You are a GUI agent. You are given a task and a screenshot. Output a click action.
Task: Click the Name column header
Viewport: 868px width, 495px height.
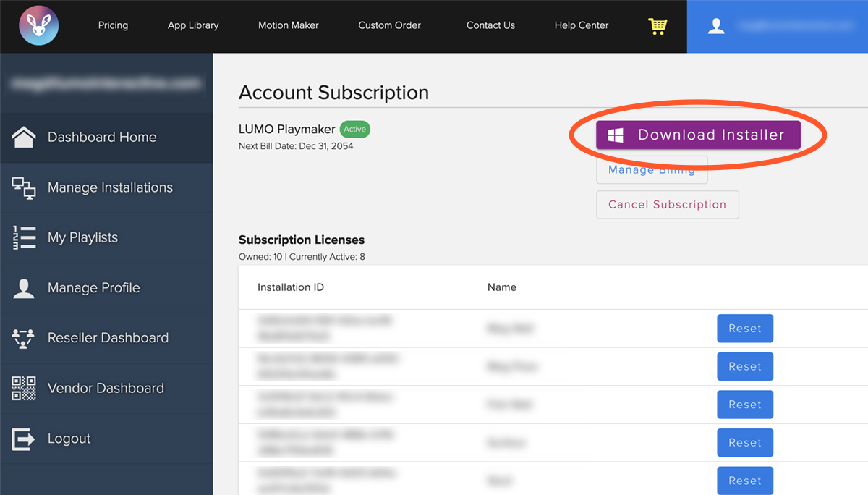[x=502, y=287]
